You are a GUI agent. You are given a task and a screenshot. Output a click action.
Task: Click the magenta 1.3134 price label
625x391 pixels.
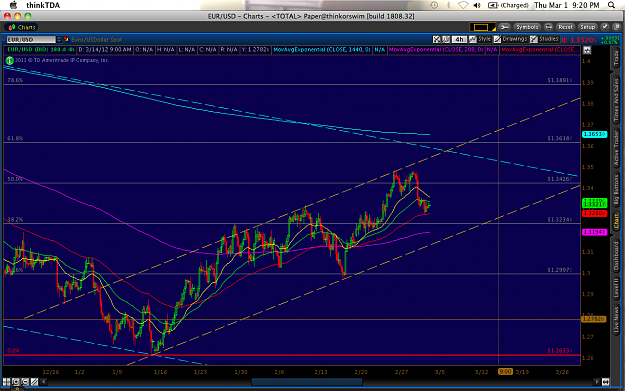[x=594, y=232]
